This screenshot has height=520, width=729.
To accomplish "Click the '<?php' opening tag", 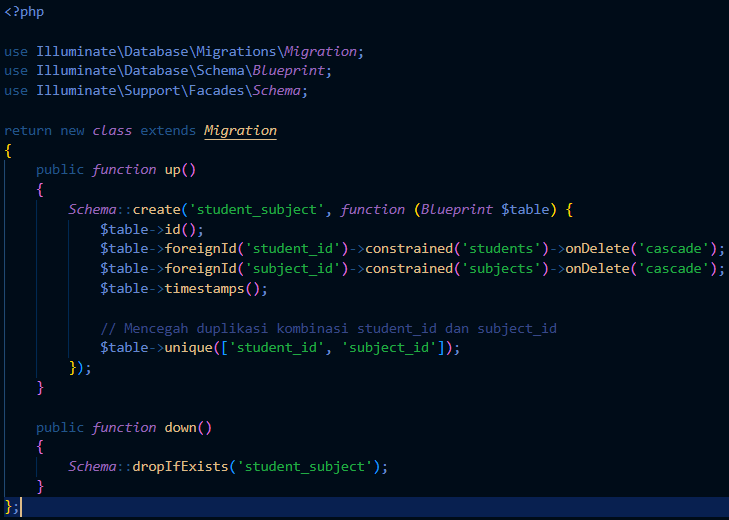I will (x=24, y=12).
